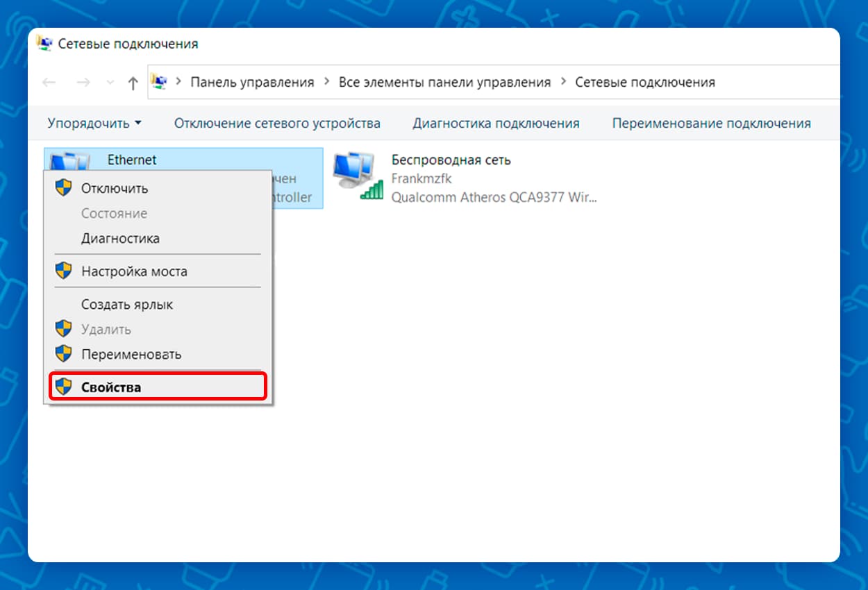868x590 pixels.
Task: Expand the arrow before Панель управления
Action: pyautogui.click(x=178, y=82)
